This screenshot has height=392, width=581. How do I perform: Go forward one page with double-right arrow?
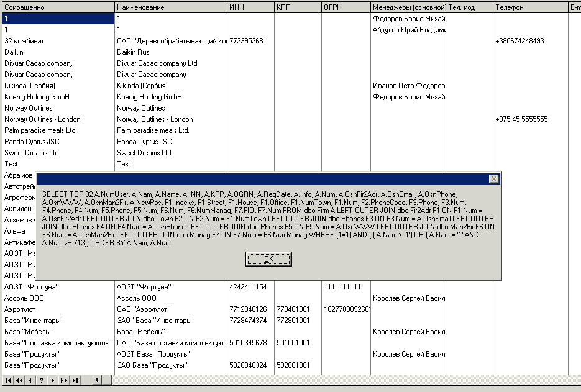(x=64, y=380)
